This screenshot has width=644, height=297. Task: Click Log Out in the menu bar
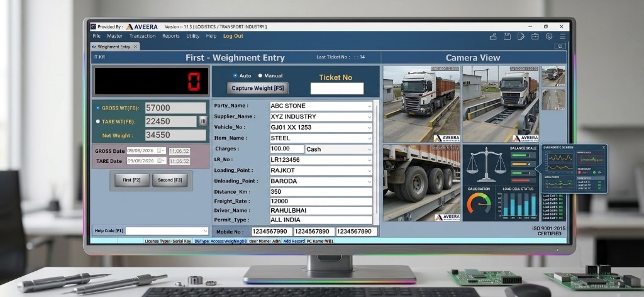pyautogui.click(x=233, y=36)
